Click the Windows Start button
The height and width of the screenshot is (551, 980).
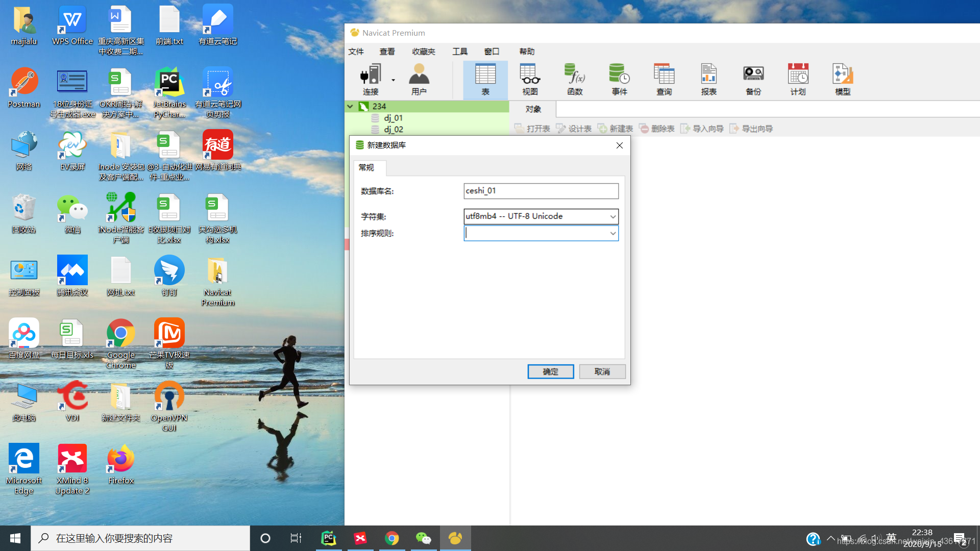coord(15,538)
